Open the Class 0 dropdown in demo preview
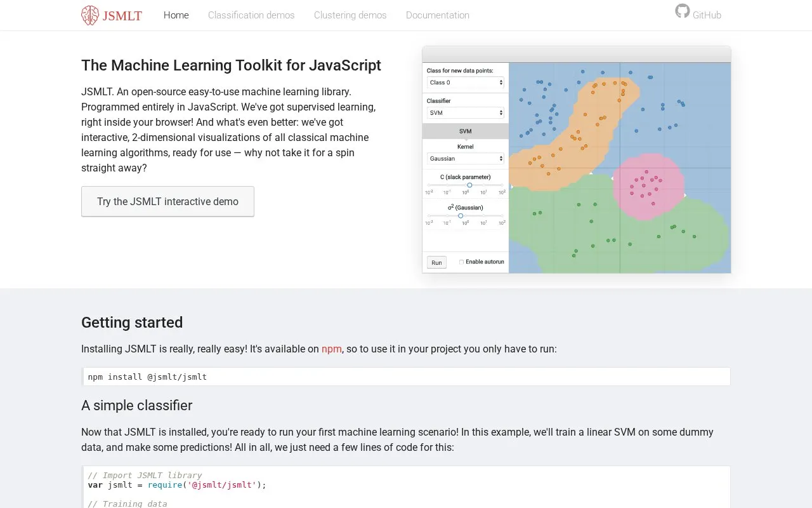Screen dimensions: 812x508 (466, 83)
